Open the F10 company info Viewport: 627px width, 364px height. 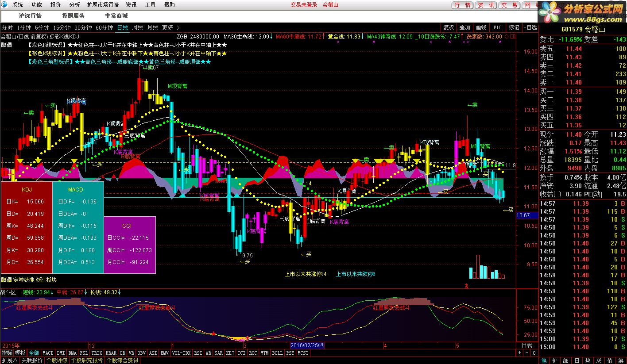(x=497, y=27)
